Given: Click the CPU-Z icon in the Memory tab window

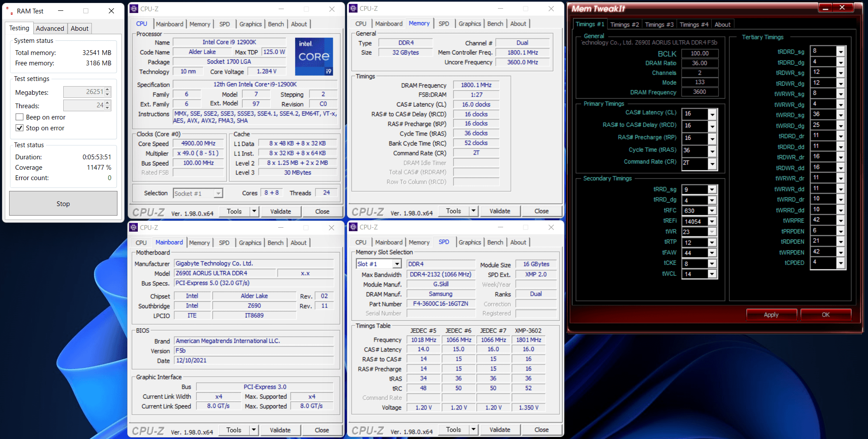Looking at the screenshot, I should 354,8.
